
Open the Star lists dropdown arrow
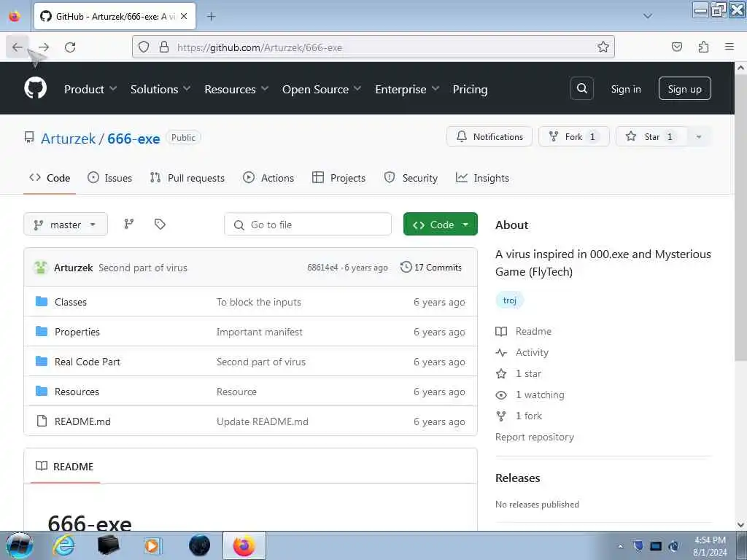(698, 136)
